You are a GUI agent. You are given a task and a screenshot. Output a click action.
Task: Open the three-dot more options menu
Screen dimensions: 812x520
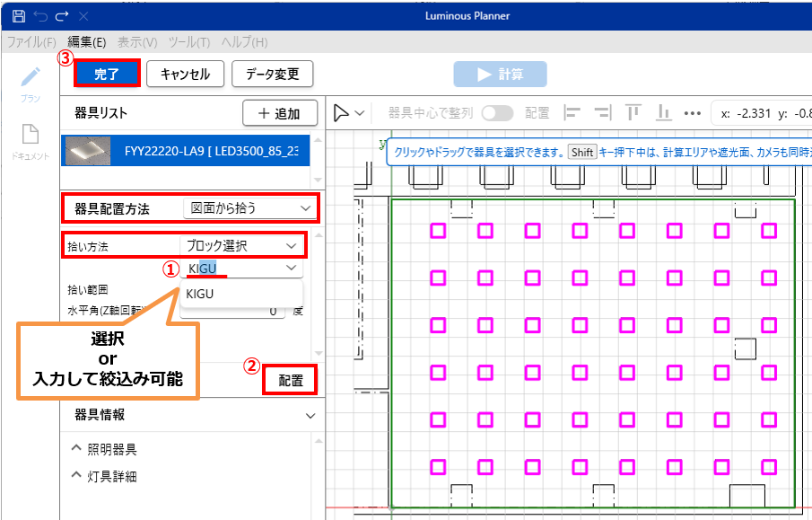click(692, 113)
